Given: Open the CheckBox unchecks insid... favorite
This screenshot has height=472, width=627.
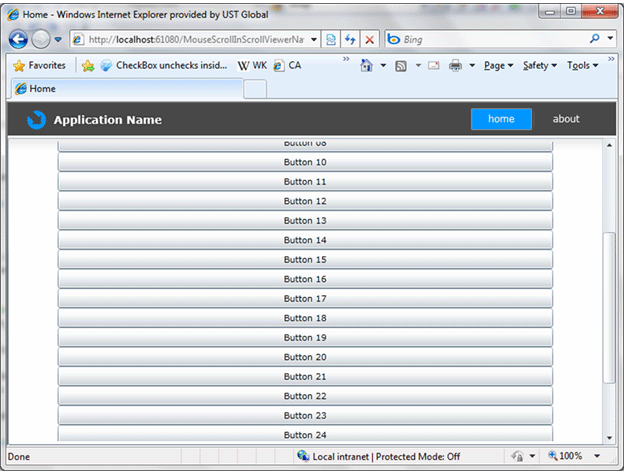Looking at the screenshot, I should point(164,65).
